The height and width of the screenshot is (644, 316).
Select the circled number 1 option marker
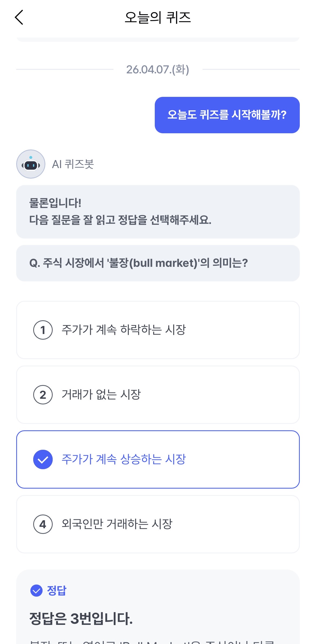point(43,330)
